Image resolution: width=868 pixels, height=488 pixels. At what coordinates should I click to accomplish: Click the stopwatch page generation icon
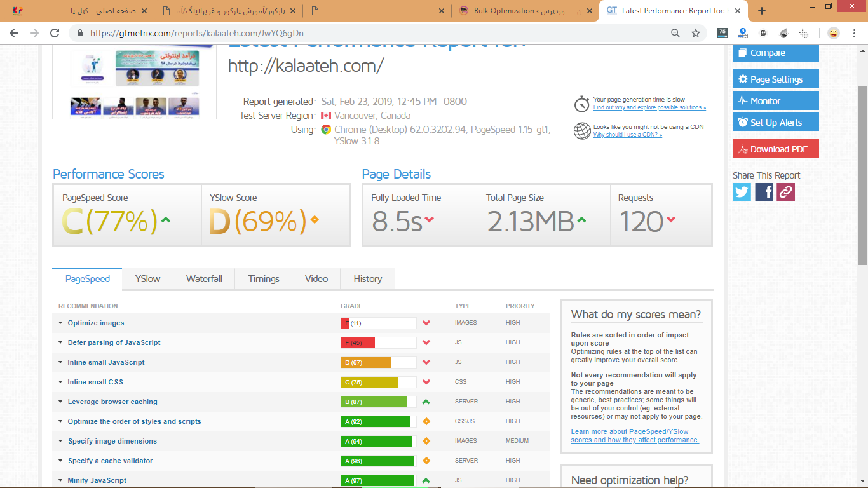(x=581, y=104)
